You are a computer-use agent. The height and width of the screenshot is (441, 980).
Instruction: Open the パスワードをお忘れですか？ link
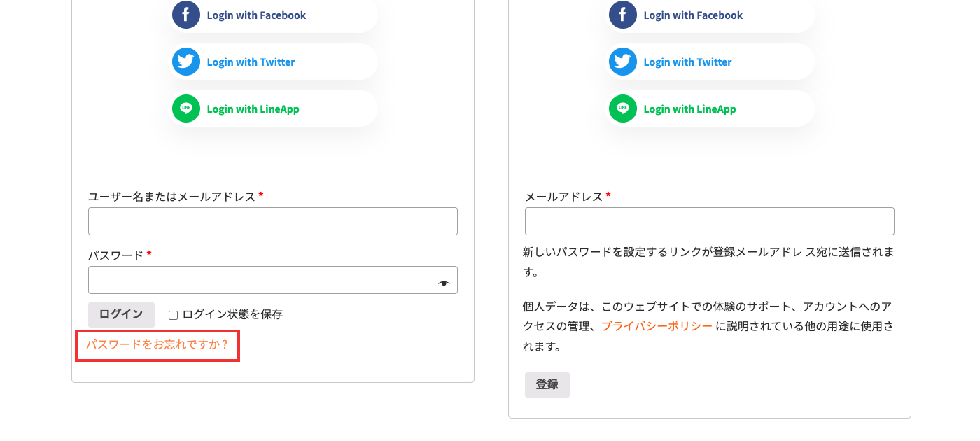pyautogui.click(x=157, y=344)
